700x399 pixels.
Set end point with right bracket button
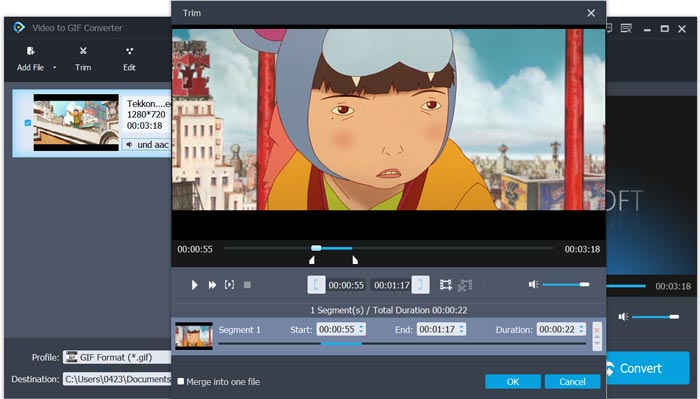(421, 285)
